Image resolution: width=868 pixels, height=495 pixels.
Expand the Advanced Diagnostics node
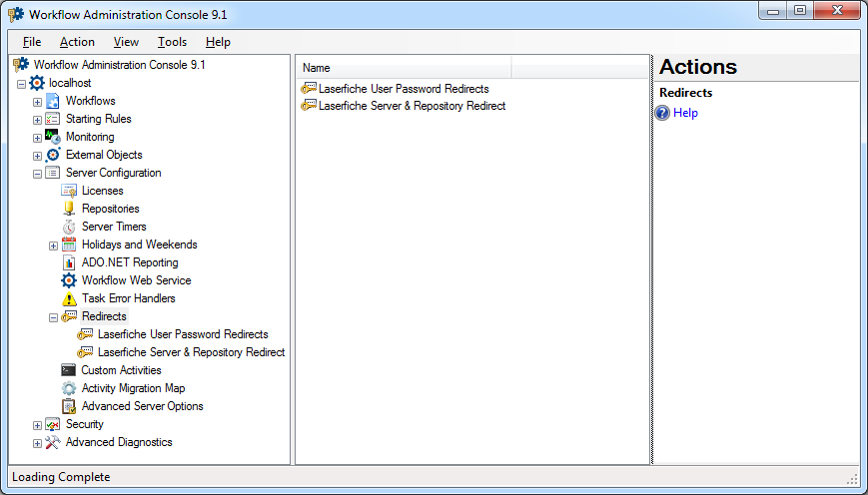tap(37, 443)
